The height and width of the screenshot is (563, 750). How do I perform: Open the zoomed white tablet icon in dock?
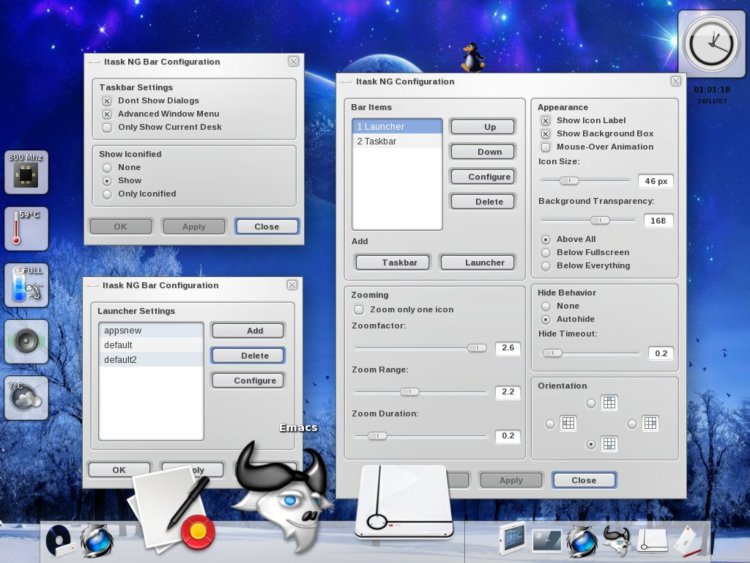coord(404,501)
